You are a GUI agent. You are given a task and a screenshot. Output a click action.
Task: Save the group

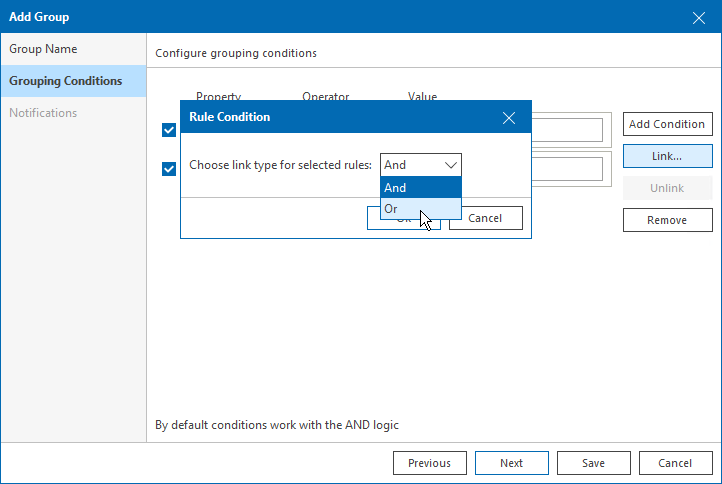pos(594,463)
